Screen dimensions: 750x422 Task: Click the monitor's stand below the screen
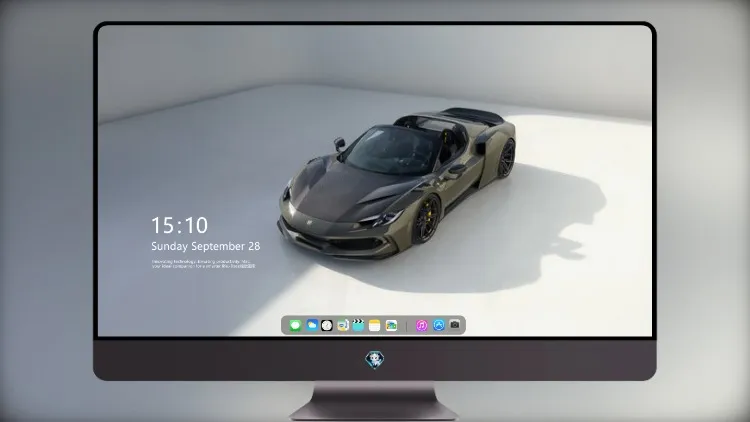(374, 401)
